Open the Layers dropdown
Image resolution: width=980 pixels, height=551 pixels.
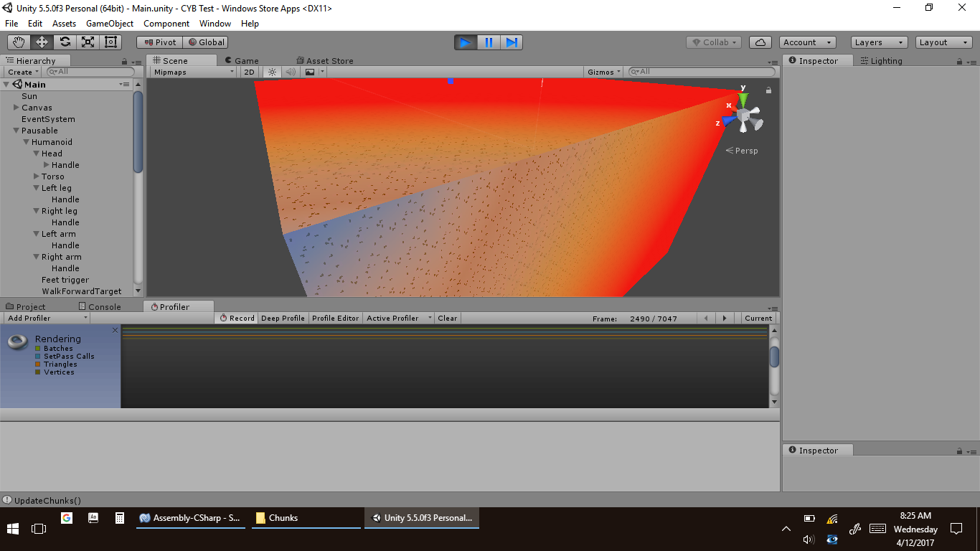[x=879, y=42]
